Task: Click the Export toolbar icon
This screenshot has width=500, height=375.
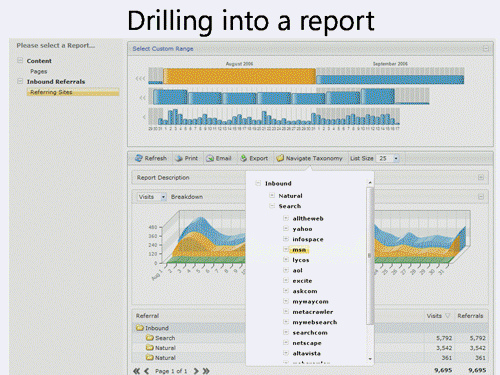Action: (244, 158)
